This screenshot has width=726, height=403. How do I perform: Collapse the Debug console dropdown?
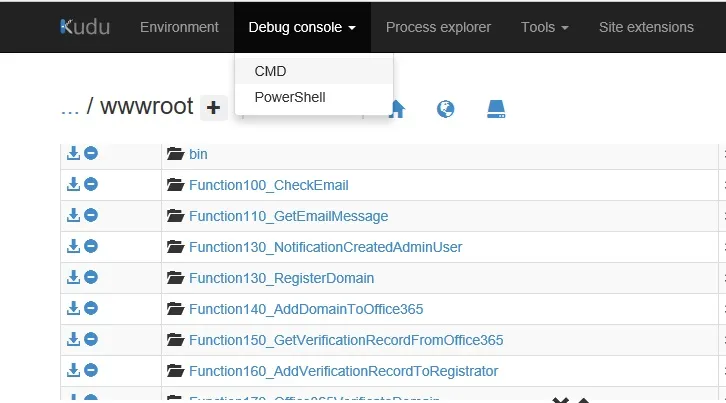click(x=302, y=27)
